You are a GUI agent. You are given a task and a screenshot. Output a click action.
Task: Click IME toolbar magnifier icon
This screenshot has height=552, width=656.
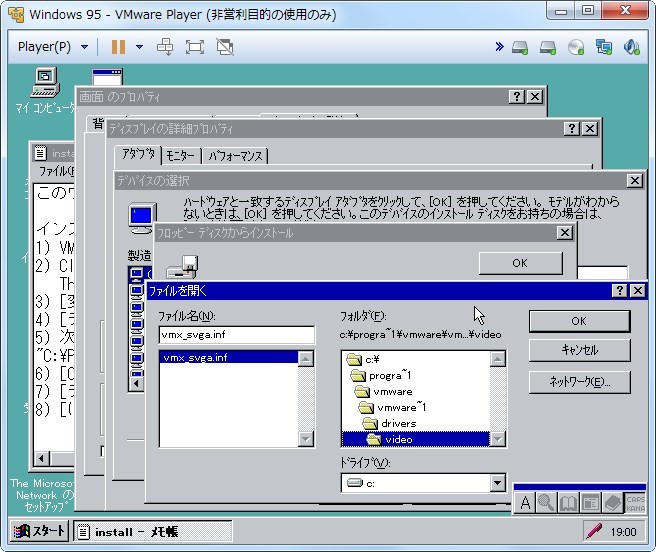pyautogui.click(x=546, y=503)
